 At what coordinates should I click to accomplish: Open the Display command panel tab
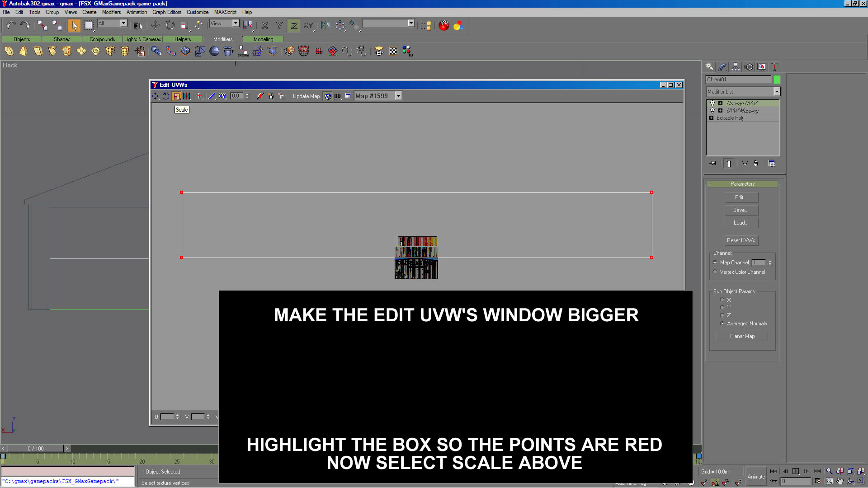pos(762,67)
